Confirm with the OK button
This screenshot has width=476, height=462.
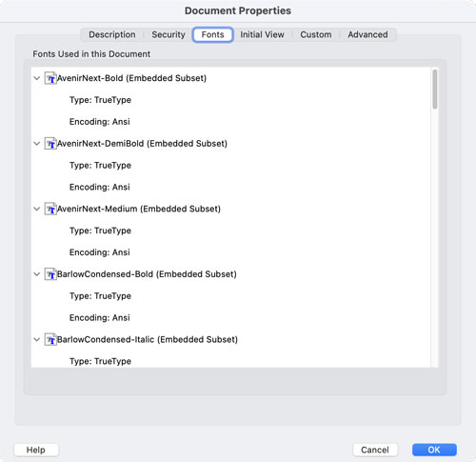click(x=434, y=450)
